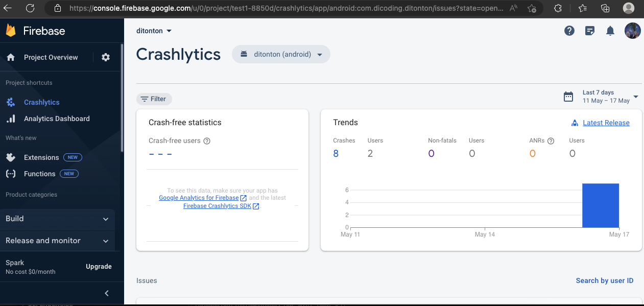Open the ditonton project dropdown

click(154, 31)
